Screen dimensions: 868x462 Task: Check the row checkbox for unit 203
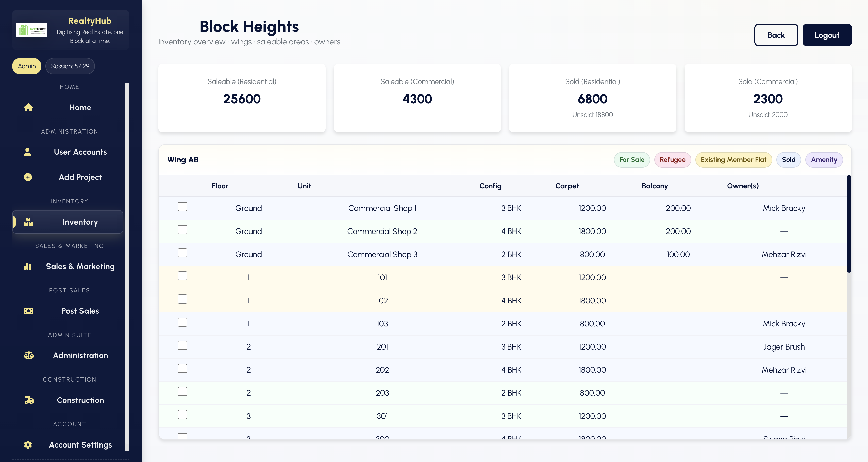182,391
